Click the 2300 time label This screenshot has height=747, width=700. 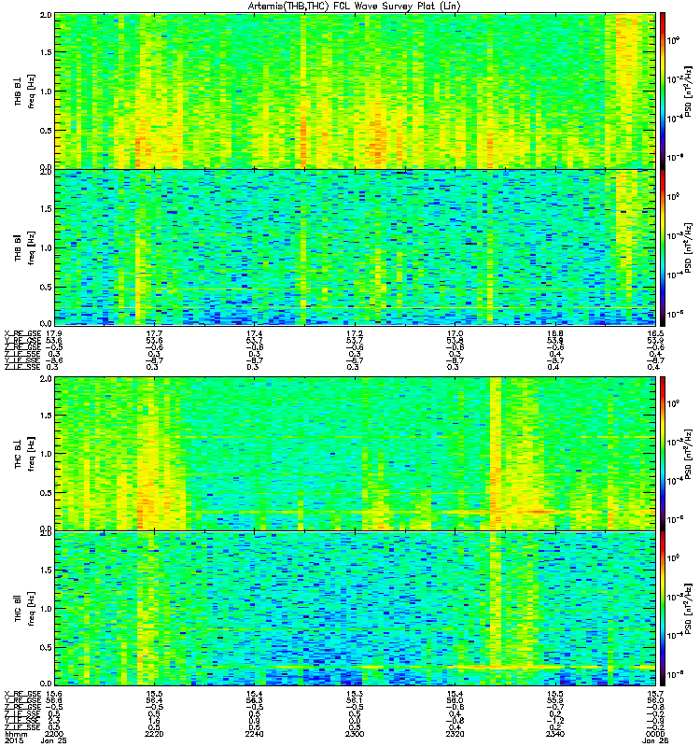(355, 734)
